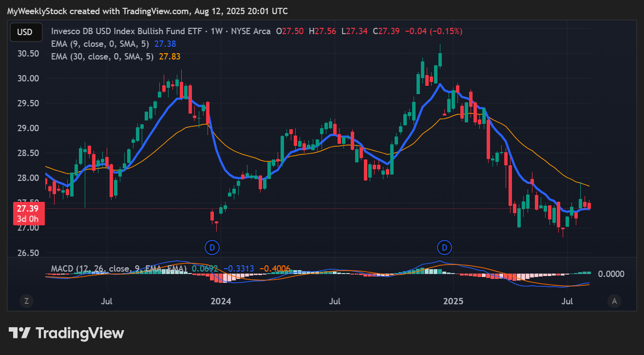Click the 29.00 price axis label
The height and width of the screenshot is (355, 644).
pos(28,128)
